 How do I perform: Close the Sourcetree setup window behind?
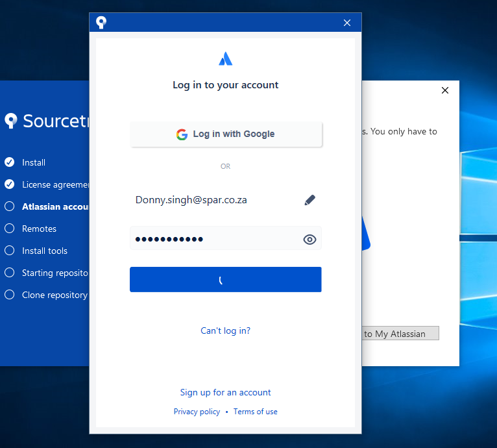pos(445,90)
